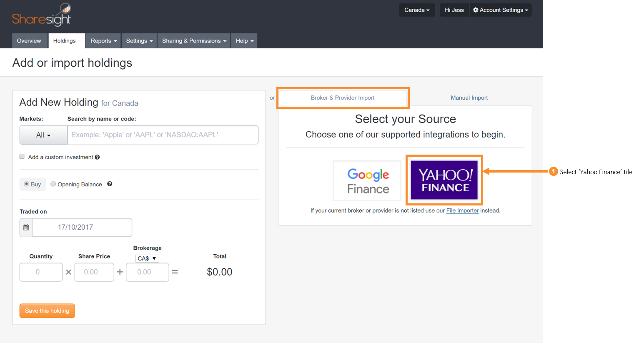Click the numbered orange marker arrow

point(553,171)
